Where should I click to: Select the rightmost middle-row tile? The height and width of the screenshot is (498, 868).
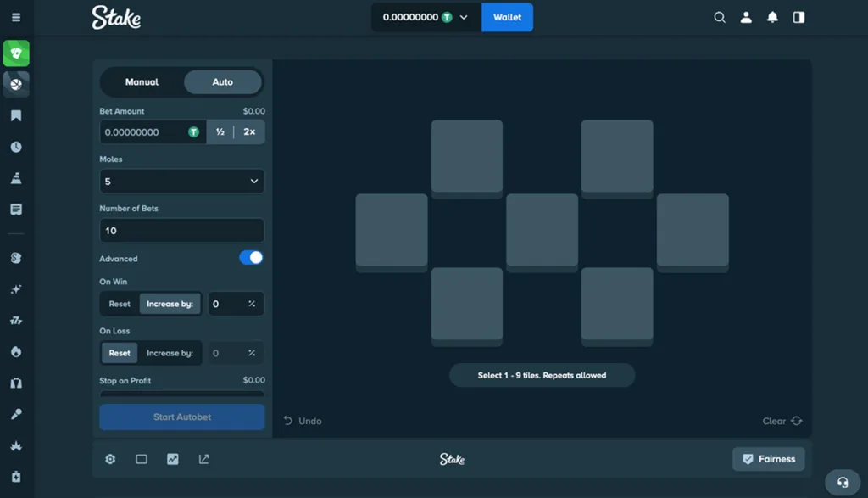pyautogui.click(x=693, y=232)
